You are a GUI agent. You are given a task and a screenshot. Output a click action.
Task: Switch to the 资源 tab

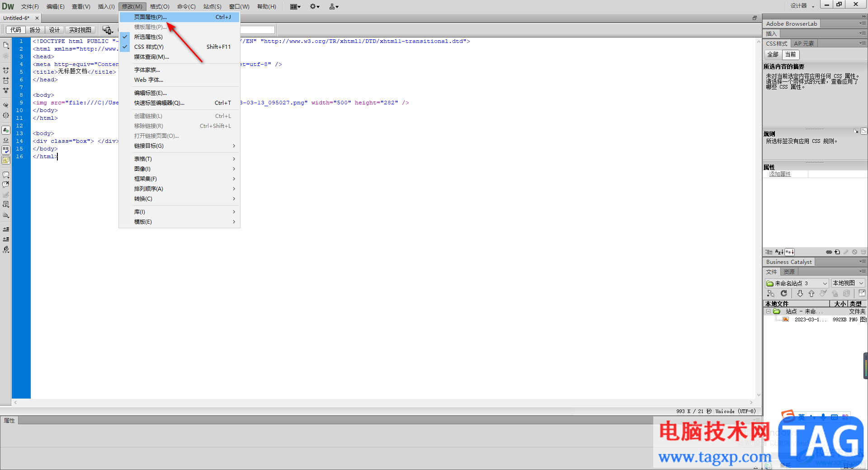point(789,272)
